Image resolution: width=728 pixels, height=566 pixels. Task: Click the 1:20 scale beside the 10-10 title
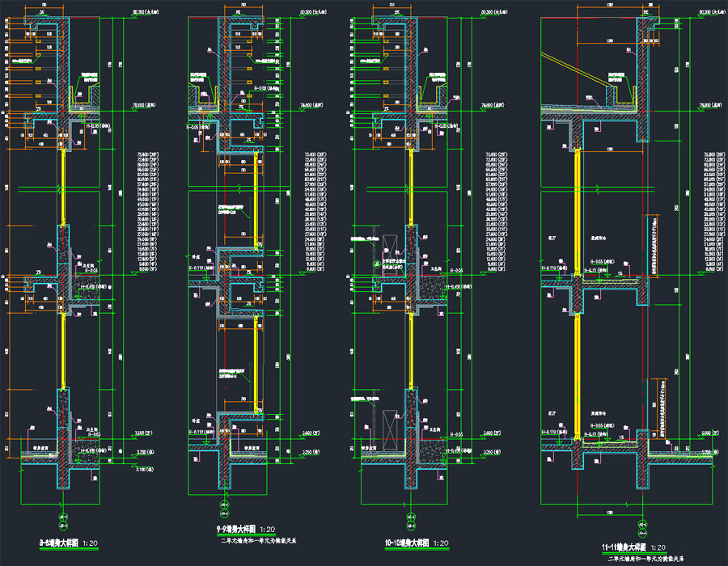click(441, 543)
